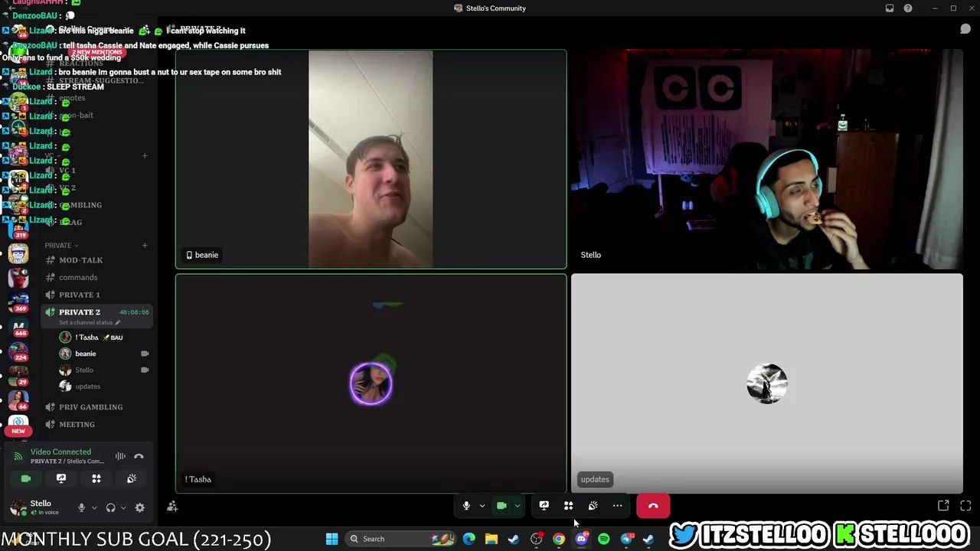
Task: Open user settings gear
Action: point(139,507)
